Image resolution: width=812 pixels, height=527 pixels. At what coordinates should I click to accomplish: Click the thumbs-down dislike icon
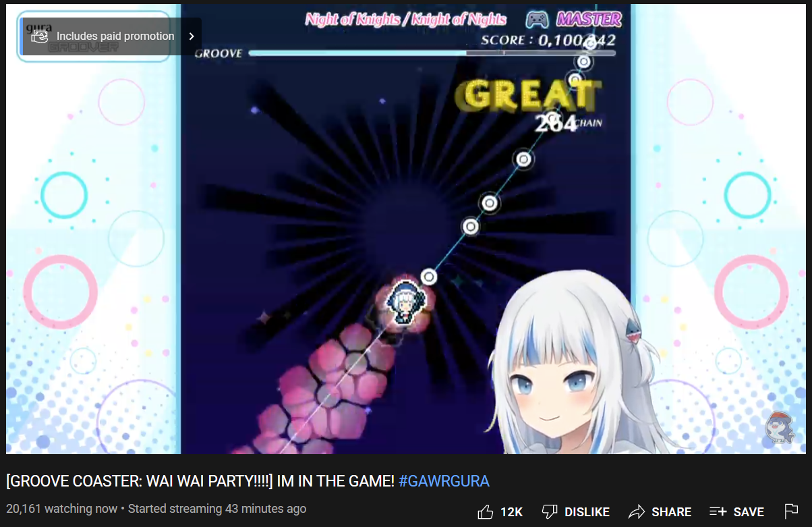(550, 512)
